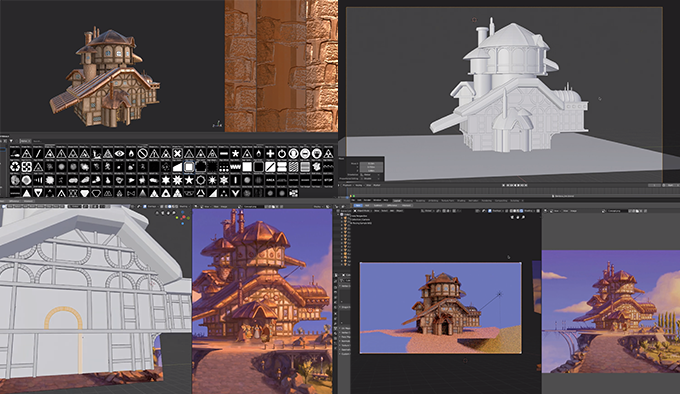680x394 pixels.
Task: Open Object Mode dropdown in bottom-right viewport
Action: tap(362, 211)
